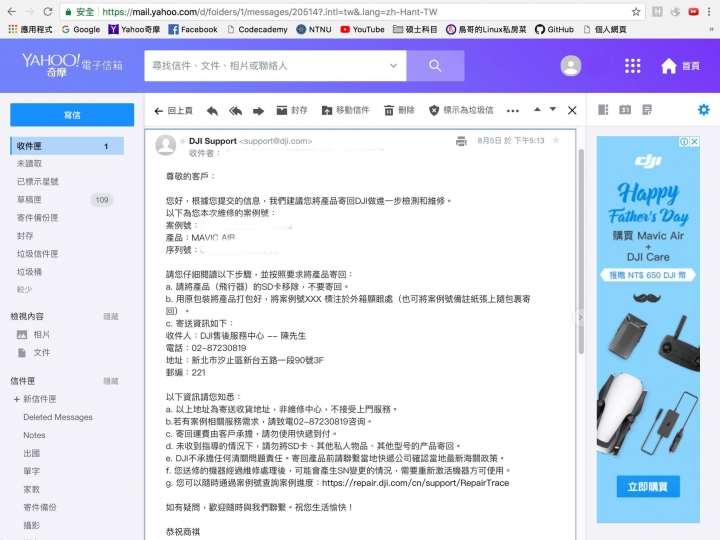The image size is (720, 540).
Task: Open the 垃圾信件匣 spam folder
Action: [x=38, y=253]
